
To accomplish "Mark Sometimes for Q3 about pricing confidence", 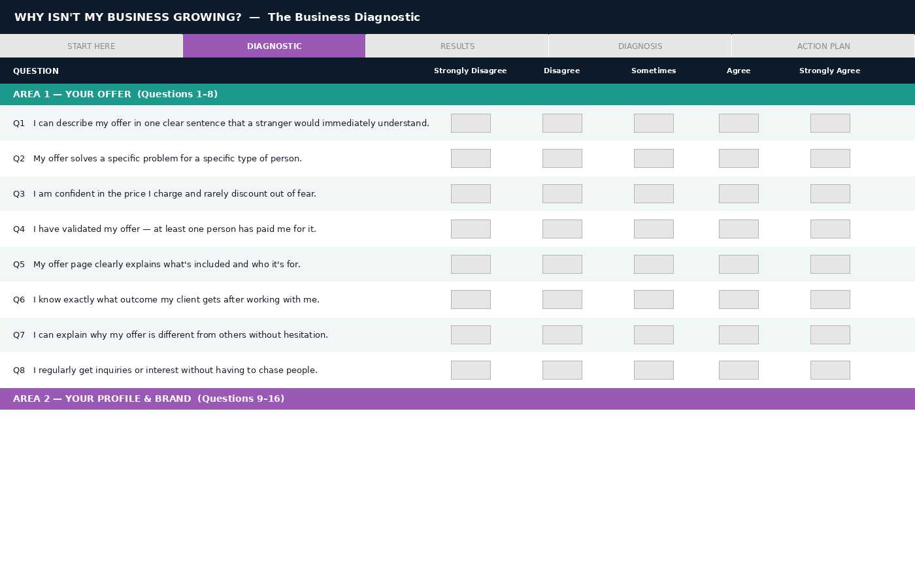I will [654, 193].
